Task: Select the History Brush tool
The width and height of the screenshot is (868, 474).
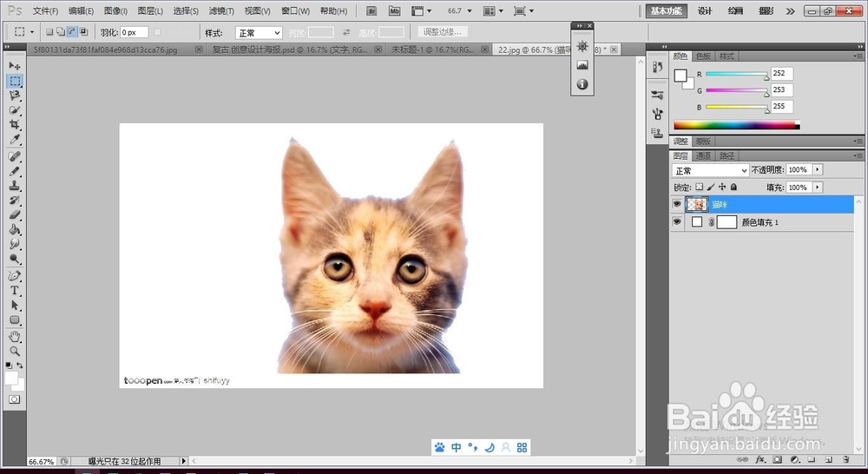Action: pyautogui.click(x=15, y=200)
